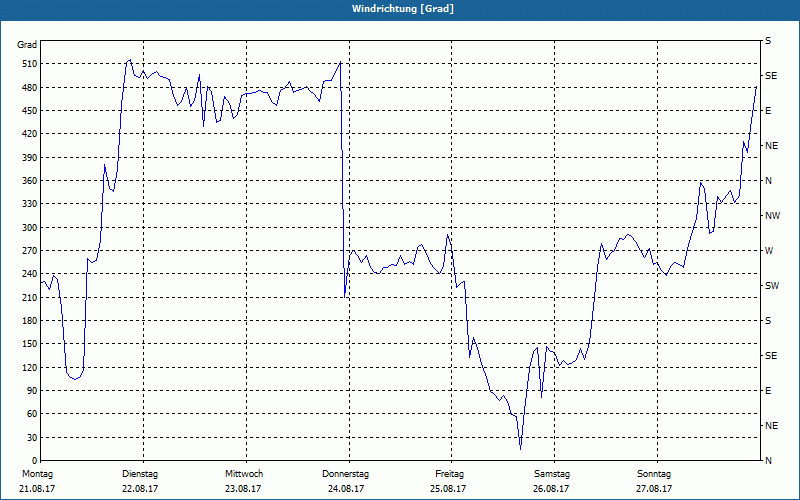This screenshot has width=800, height=500.
Task: Select the "NE" compass label level with 30
Action: click(771, 426)
